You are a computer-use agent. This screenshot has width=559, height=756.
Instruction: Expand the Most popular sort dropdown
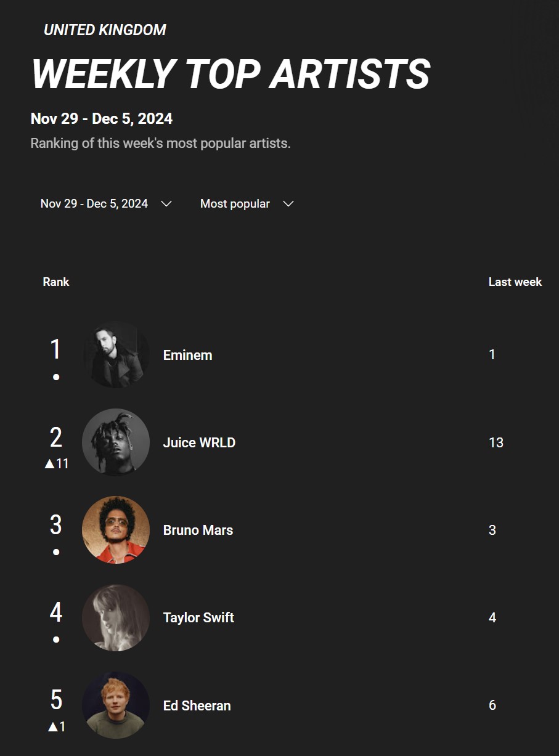pos(247,204)
